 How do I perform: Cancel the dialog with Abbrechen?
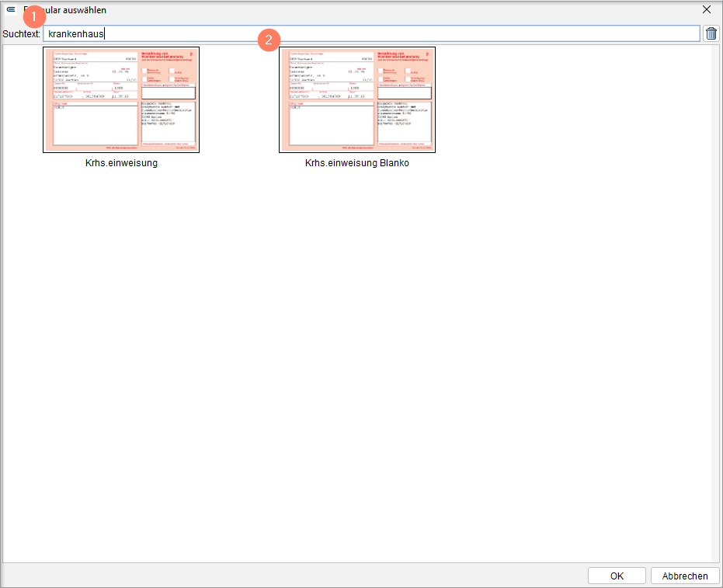(685, 576)
